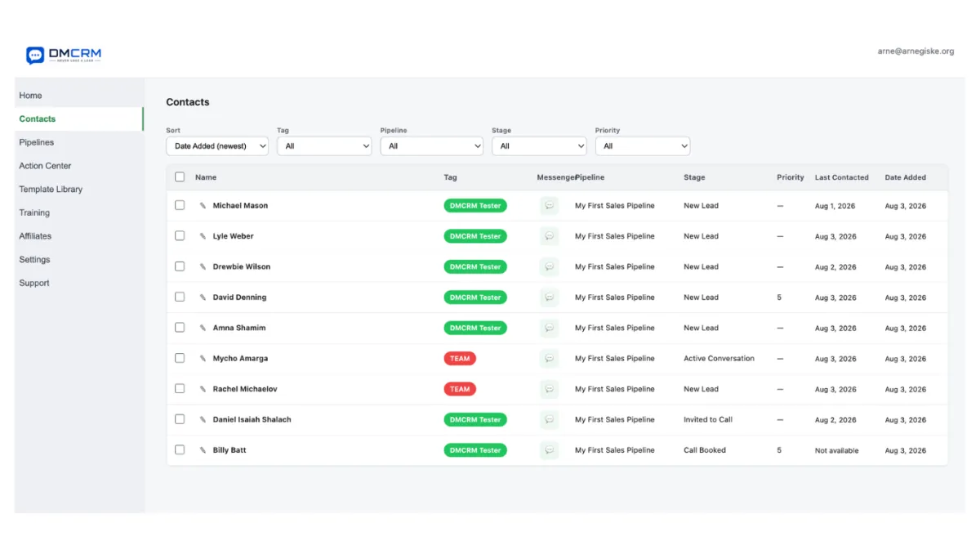Check the box for Michael Mason

pos(180,205)
